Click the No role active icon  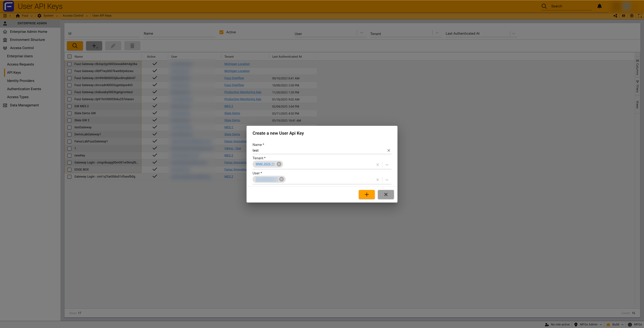(x=547, y=324)
